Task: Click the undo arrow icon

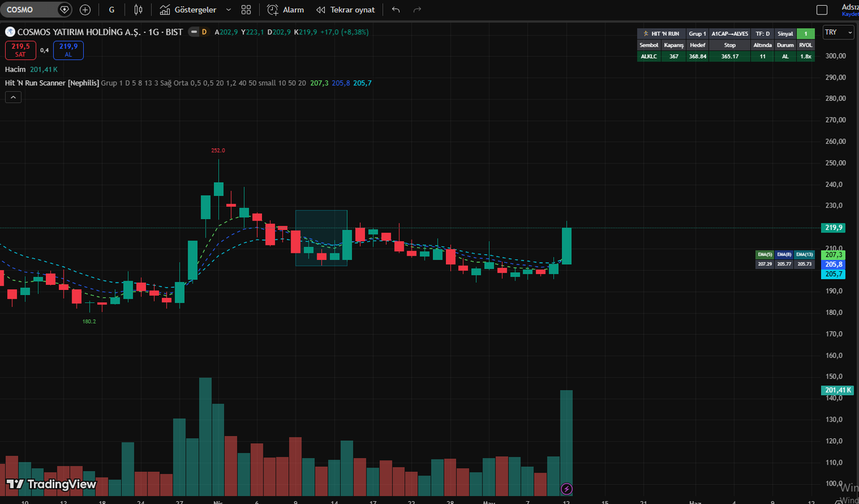Action: pos(396,10)
